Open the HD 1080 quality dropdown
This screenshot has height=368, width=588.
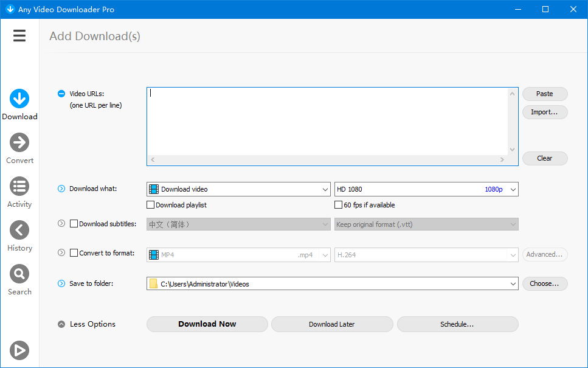tap(426, 189)
